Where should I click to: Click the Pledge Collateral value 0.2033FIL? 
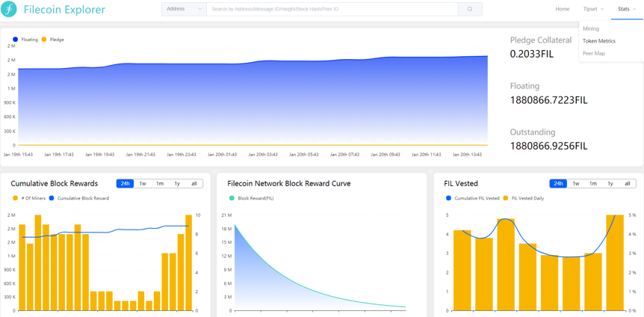pyautogui.click(x=532, y=54)
